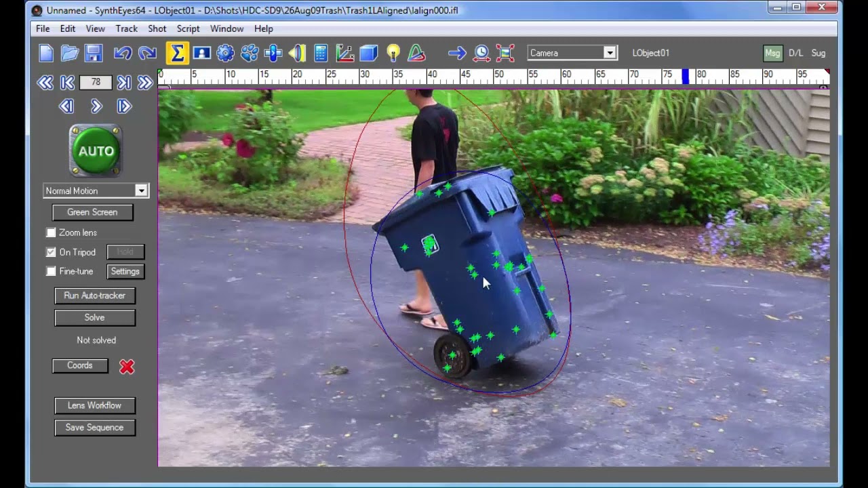868x488 pixels.
Task: Open the flex curve triangle icon
Action: point(416,53)
